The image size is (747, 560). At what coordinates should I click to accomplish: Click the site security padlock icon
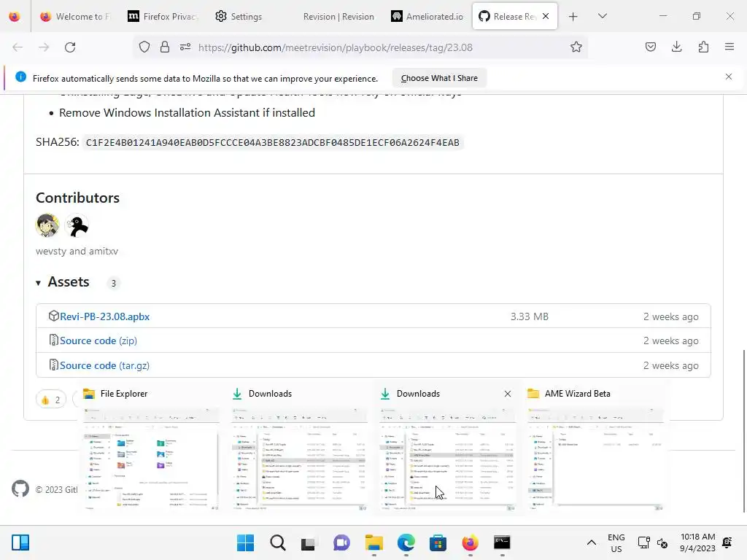pos(165,47)
